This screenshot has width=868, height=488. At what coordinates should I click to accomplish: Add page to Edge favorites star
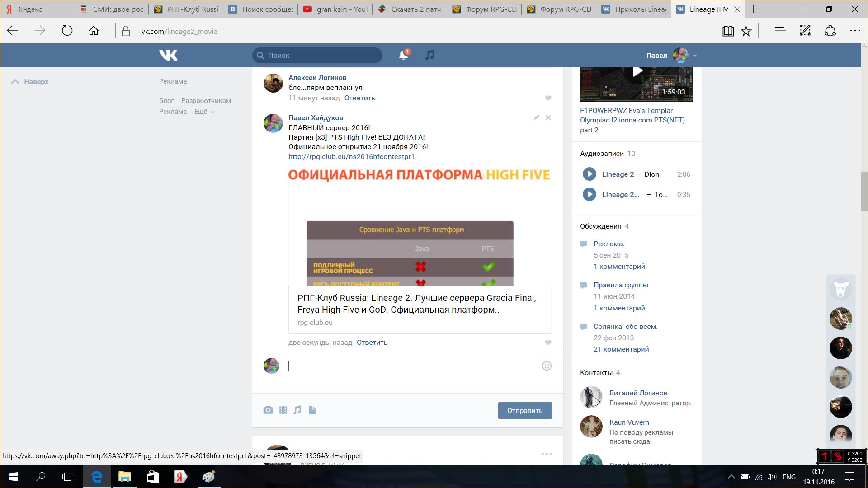click(x=746, y=31)
